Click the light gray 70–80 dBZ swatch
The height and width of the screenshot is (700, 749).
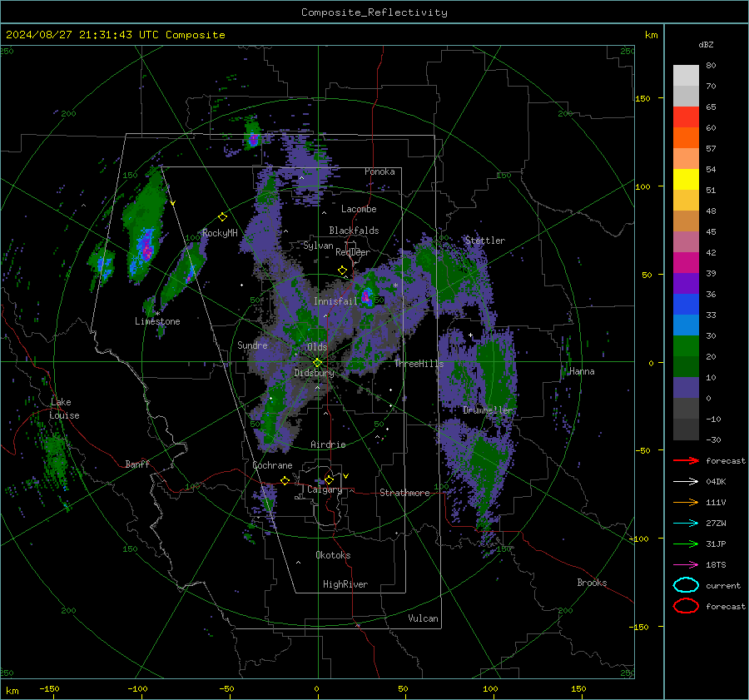686,76
